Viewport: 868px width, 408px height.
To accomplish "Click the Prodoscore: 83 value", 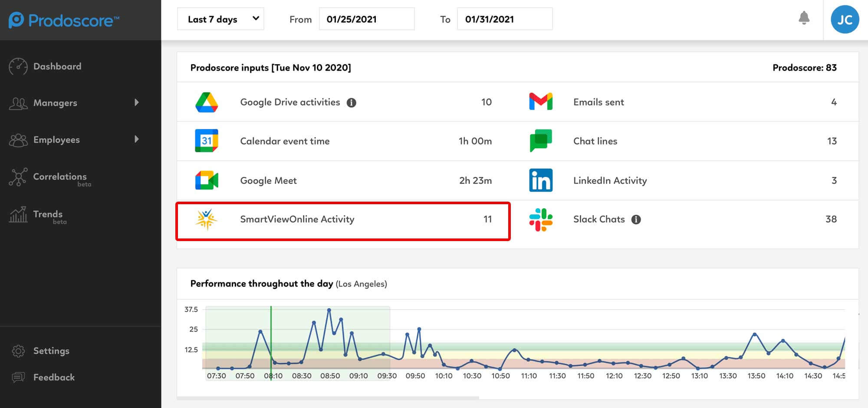I will [x=804, y=68].
